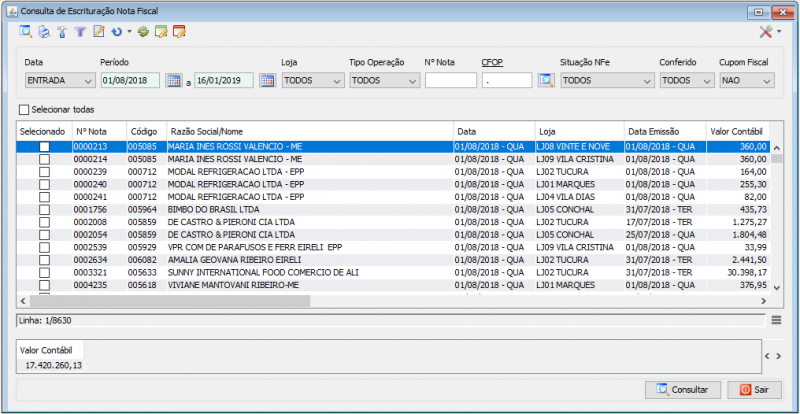Sort by the Loja column header
Screen dimensions: 800x414
click(579, 131)
